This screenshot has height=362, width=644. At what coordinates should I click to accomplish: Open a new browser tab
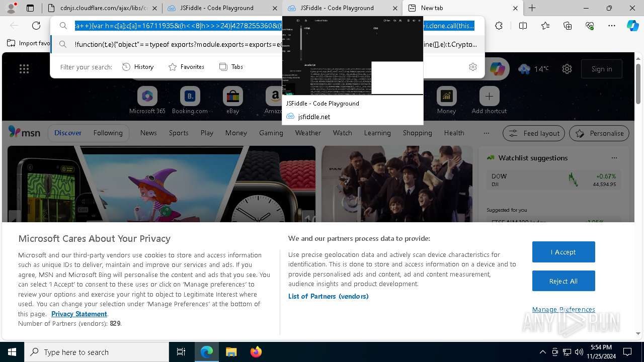pyautogui.click(x=532, y=8)
